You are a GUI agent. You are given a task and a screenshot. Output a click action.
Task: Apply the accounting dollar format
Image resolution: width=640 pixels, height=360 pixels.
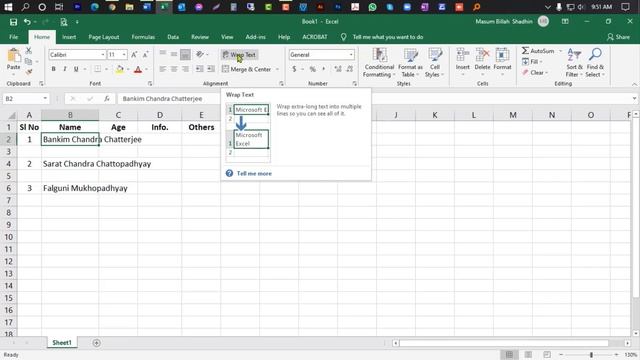coord(294,69)
